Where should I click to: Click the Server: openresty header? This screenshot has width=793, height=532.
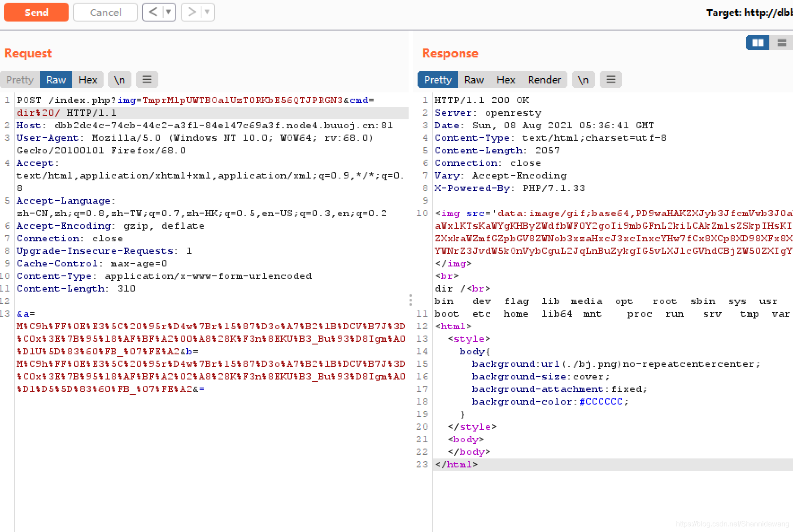click(x=488, y=113)
